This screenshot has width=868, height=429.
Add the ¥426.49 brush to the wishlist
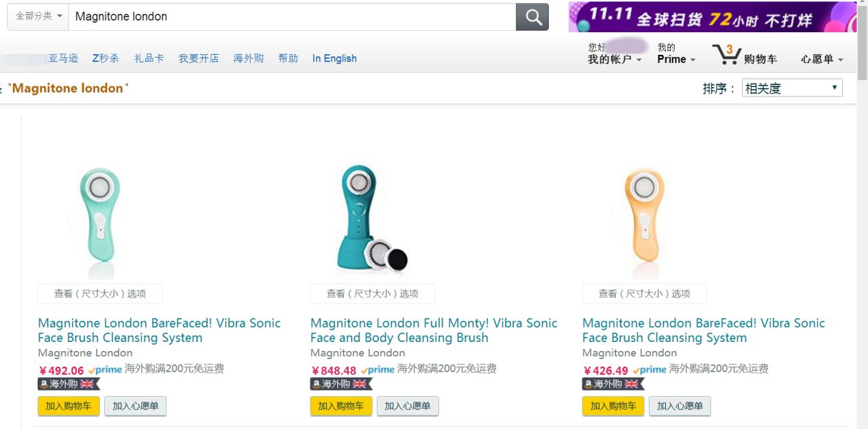680,406
